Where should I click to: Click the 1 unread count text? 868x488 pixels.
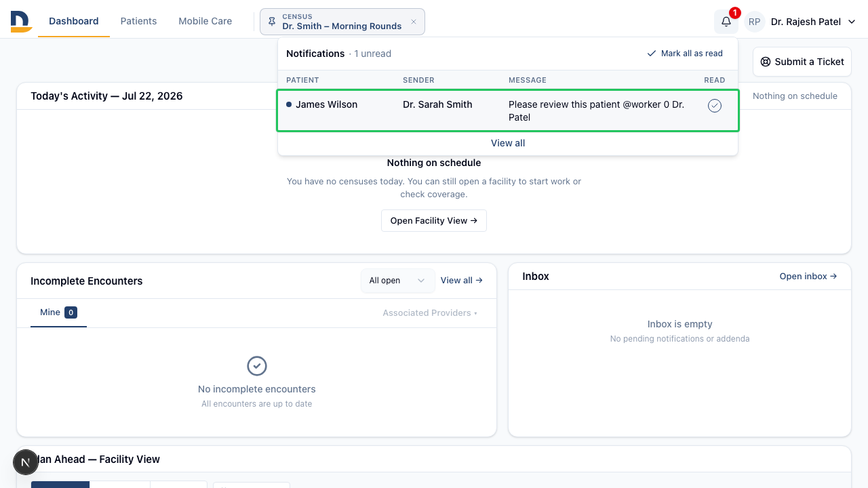click(372, 54)
